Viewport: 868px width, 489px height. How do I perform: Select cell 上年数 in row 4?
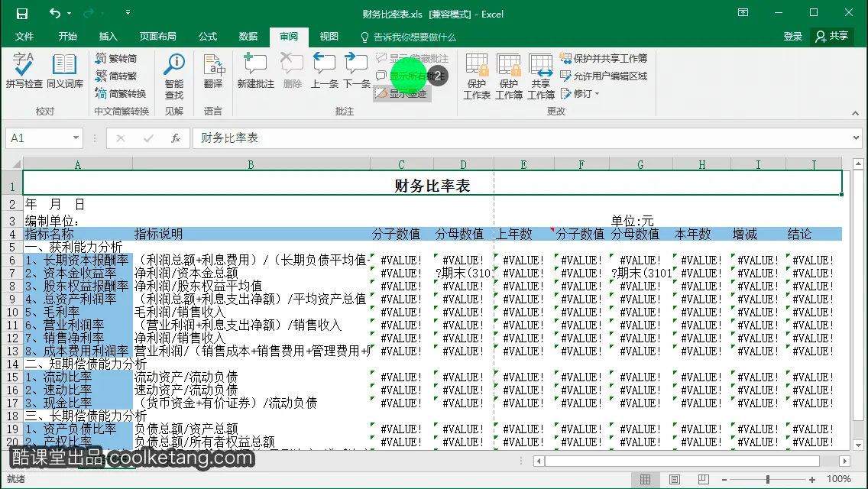(523, 235)
